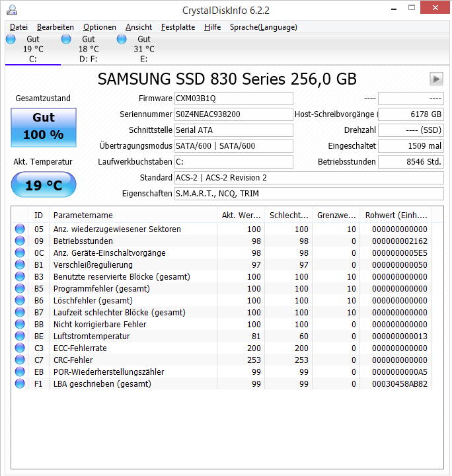Click status orb for LBA geschrieben row
Viewport: 452px width, 476px height.
(x=20, y=383)
